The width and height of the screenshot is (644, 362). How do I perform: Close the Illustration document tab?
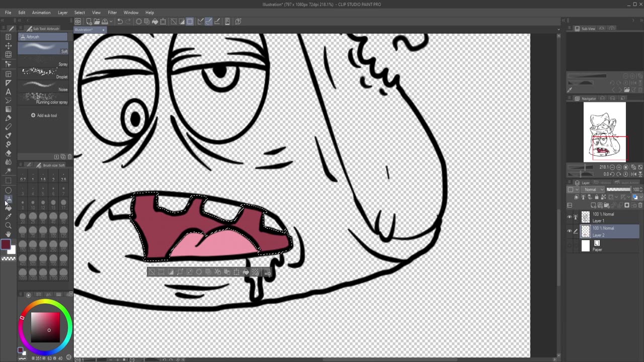tap(103, 30)
